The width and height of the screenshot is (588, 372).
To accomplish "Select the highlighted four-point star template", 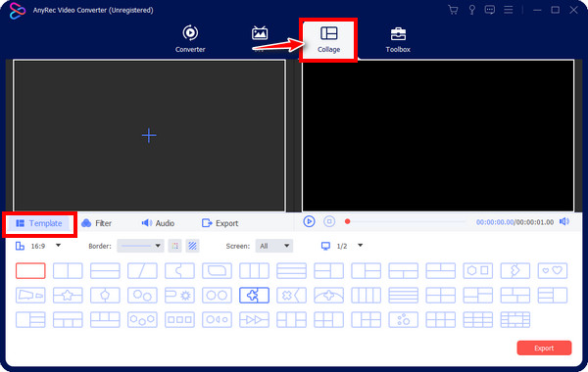I will tap(254, 296).
